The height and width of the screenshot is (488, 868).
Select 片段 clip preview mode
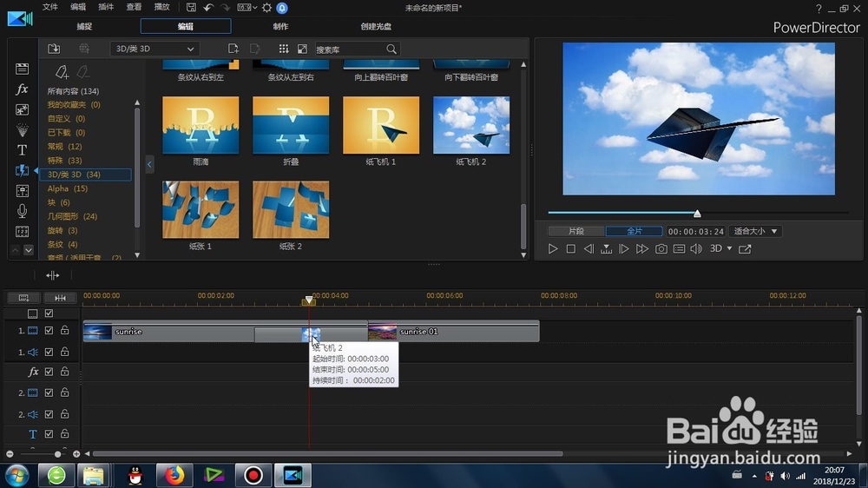click(x=576, y=231)
